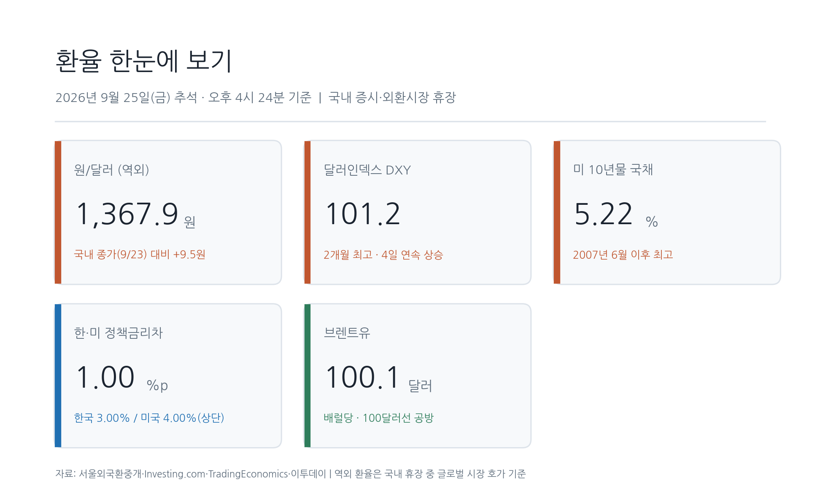
Task: Open the 브렌트유 card label
Action: 347,333
